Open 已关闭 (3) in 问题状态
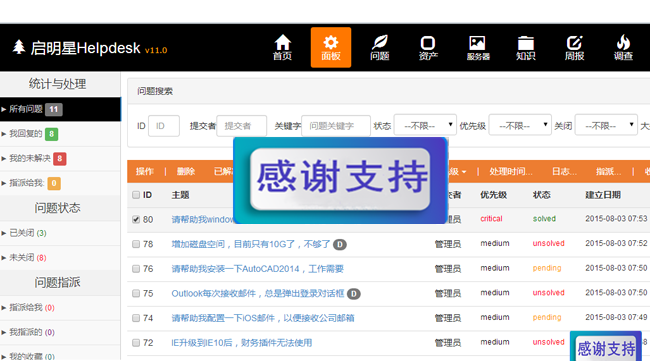Viewport: 650px width, 361px height. [28, 233]
